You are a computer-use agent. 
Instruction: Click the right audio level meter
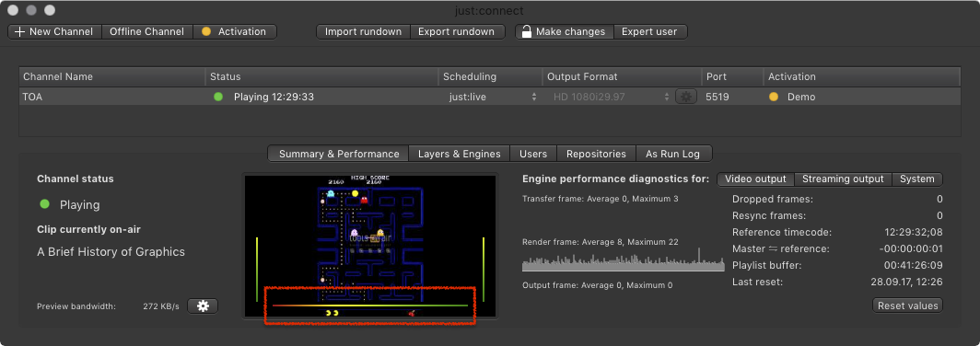pyautogui.click(x=484, y=270)
